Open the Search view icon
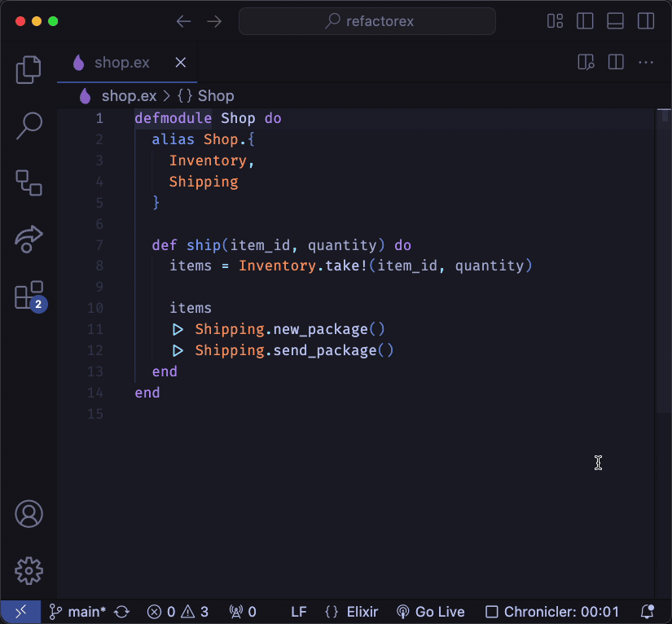672x624 pixels. tap(29, 125)
